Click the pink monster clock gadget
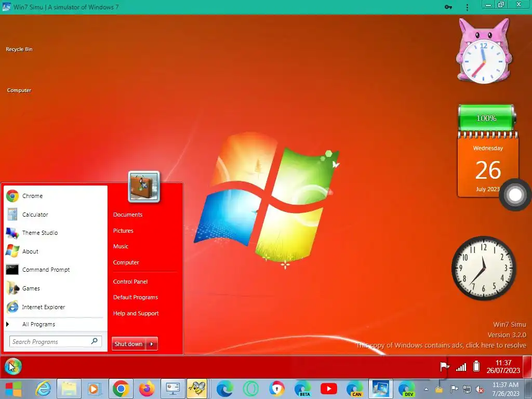Viewport: 532px width, 399px height. pyautogui.click(x=484, y=51)
